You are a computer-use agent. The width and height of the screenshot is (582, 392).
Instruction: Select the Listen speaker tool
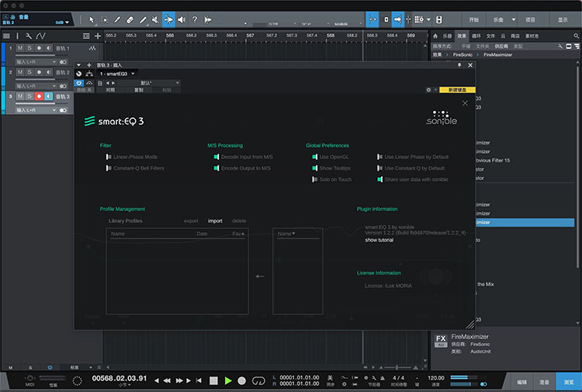[182, 19]
